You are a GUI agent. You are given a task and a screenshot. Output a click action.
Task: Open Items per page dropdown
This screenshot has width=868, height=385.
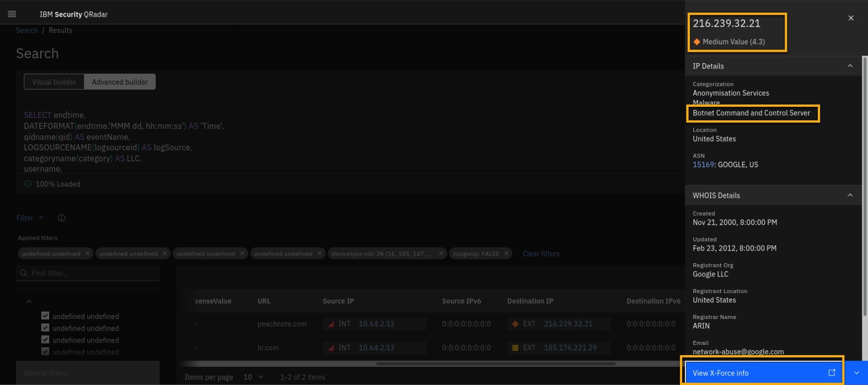[x=253, y=377]
